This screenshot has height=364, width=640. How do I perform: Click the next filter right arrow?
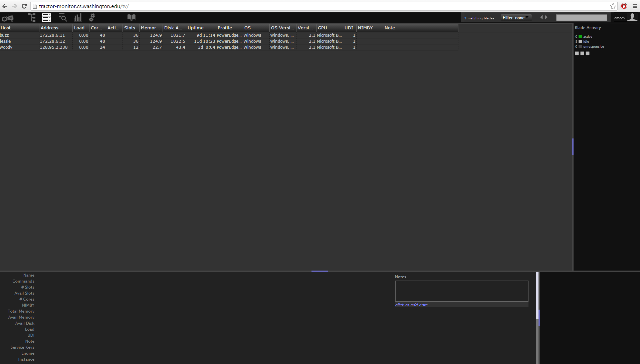546,18
